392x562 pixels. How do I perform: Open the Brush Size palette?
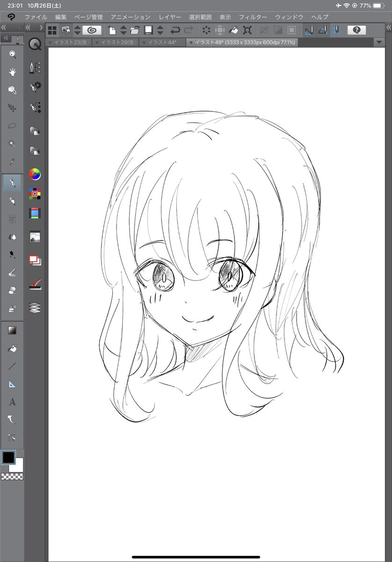35,107
